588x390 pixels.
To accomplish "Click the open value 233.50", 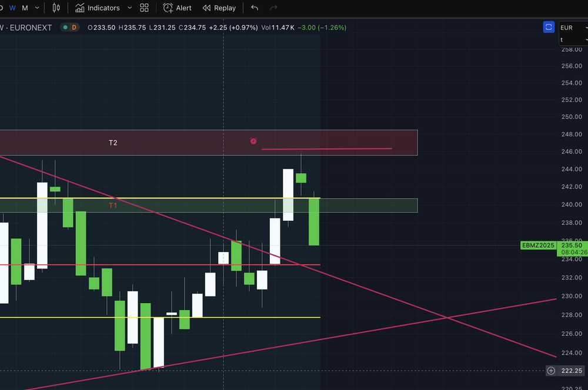I will click(x=104, y=28).
